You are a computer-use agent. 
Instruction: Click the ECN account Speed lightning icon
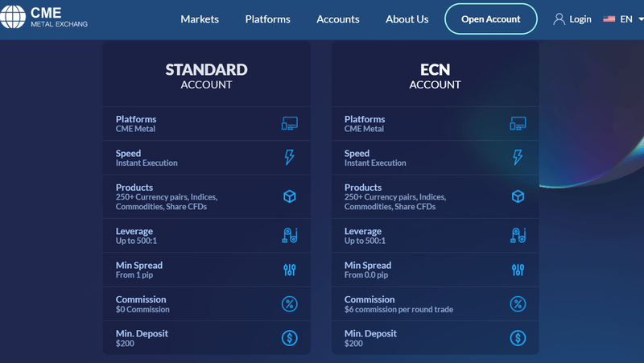point(518,157)
